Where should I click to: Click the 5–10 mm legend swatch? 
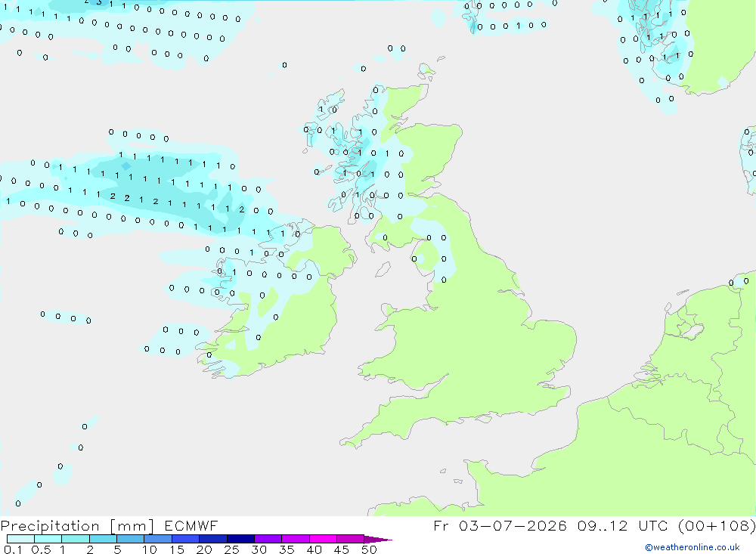coord(131,539)
